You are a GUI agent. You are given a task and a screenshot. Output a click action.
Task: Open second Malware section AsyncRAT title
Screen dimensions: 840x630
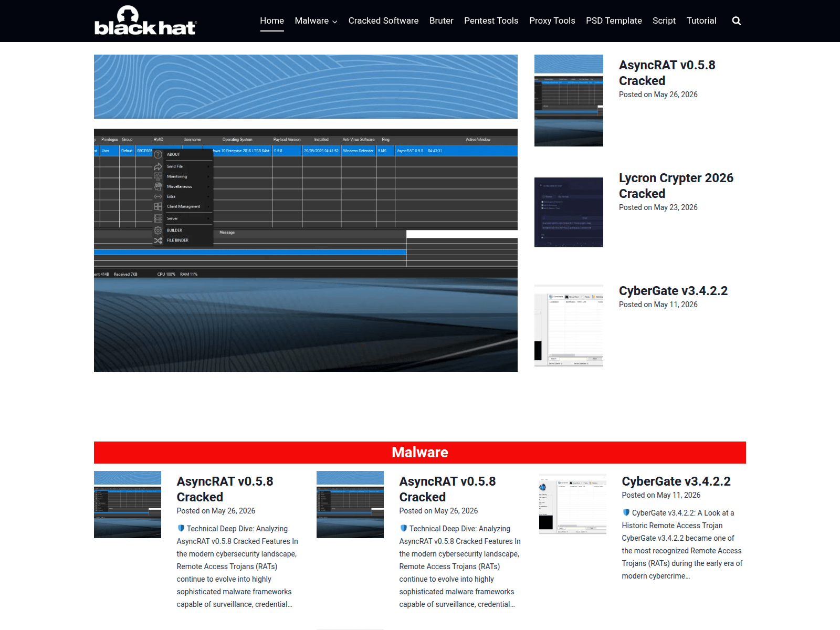[x=447, y=489]
